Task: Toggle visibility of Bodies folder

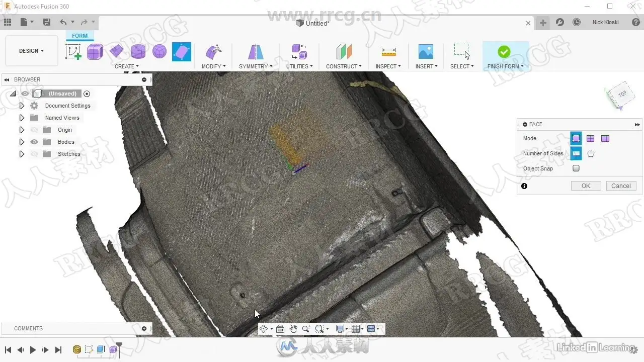Action: (34, 142)
